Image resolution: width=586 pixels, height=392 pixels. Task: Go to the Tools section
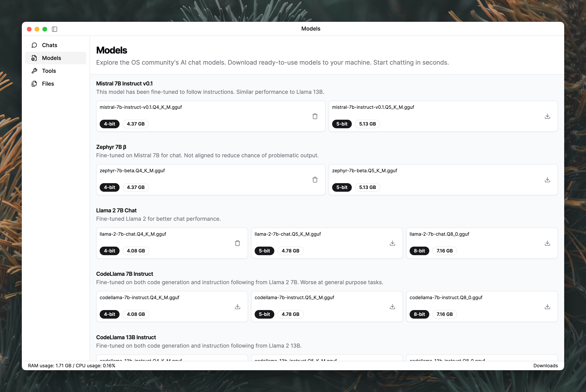pos(49,71)
